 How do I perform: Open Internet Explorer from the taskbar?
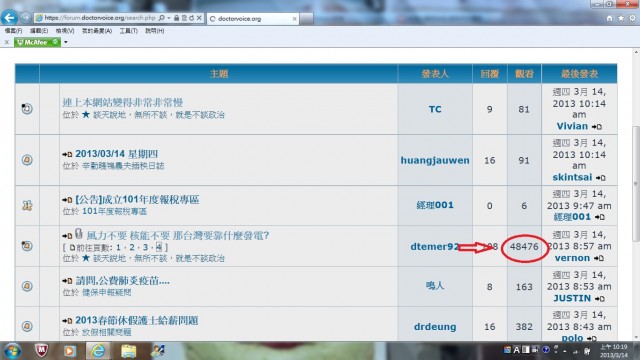98,351
